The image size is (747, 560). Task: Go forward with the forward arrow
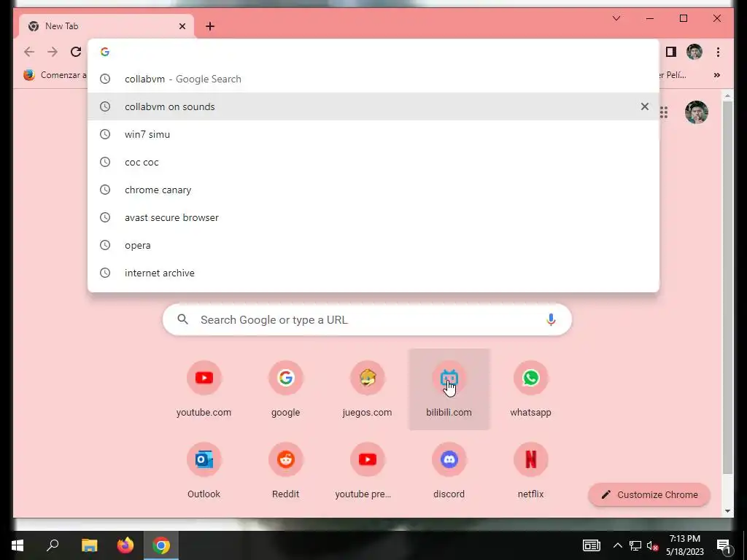(x=53, y=52)
